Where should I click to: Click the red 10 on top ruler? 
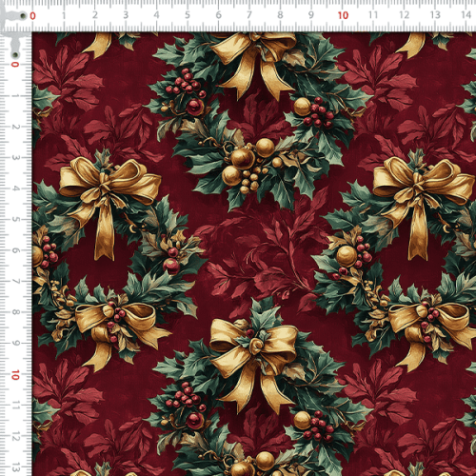point(343,15)
